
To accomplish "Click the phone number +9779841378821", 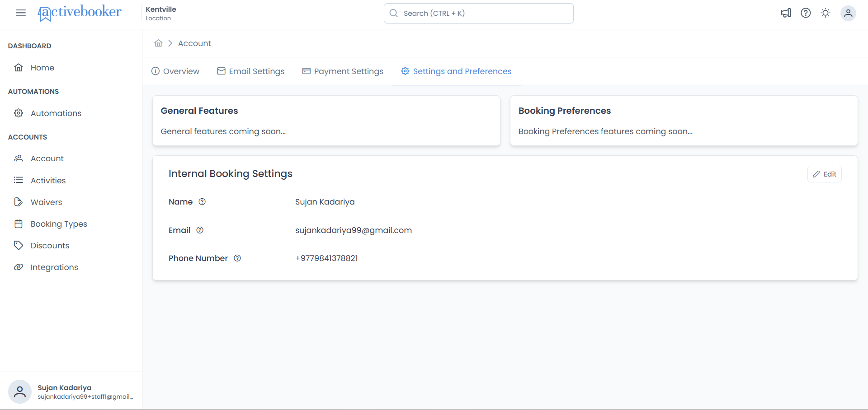I will click(x=326, y=258).
